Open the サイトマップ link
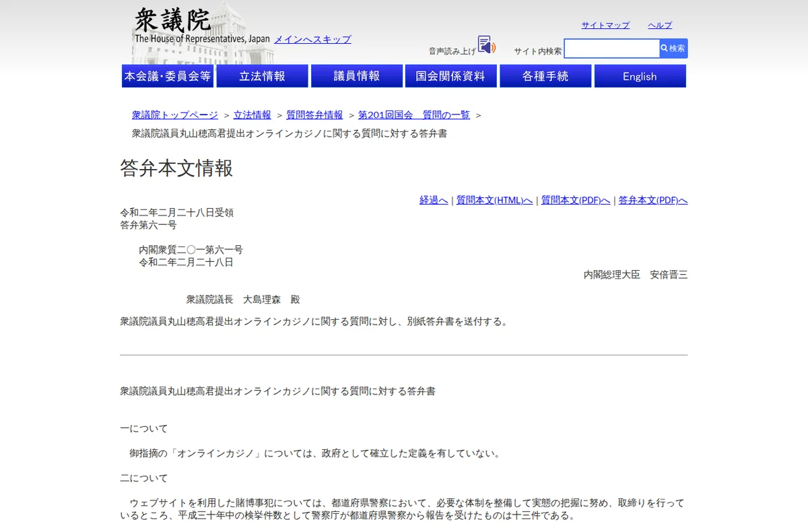 pyautogui.click(x=605, y=25)
